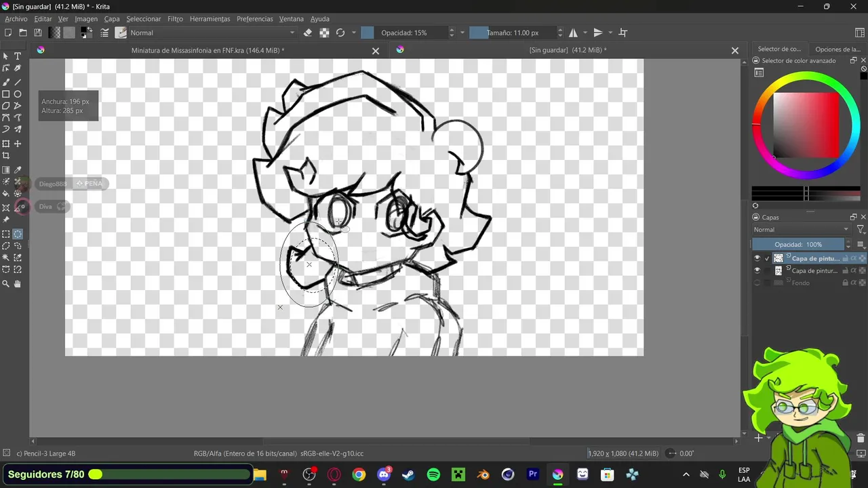Open the Archivo menu
The width and height of the screenshot is (868, 488).
[x=16, y=19]
